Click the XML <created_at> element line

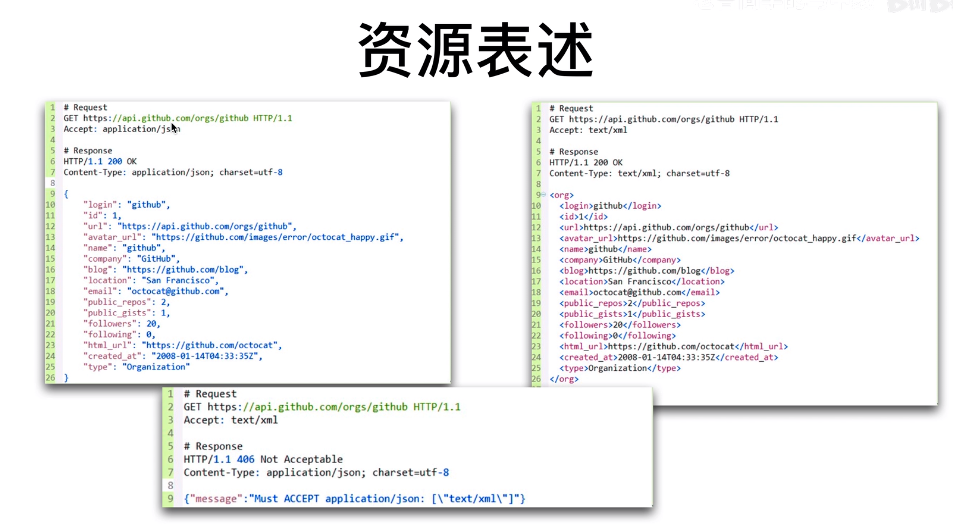[669, 357]
